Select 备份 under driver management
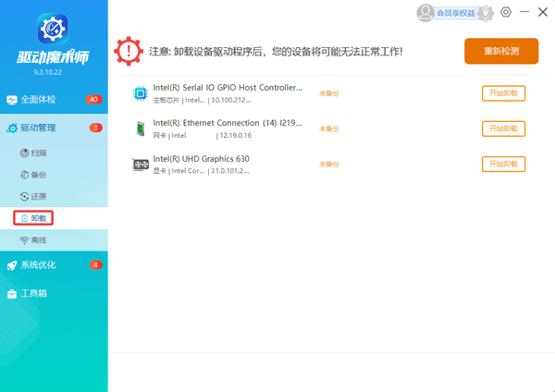The width and height of the screenshot is (555, 392). (x=37, y=174)
